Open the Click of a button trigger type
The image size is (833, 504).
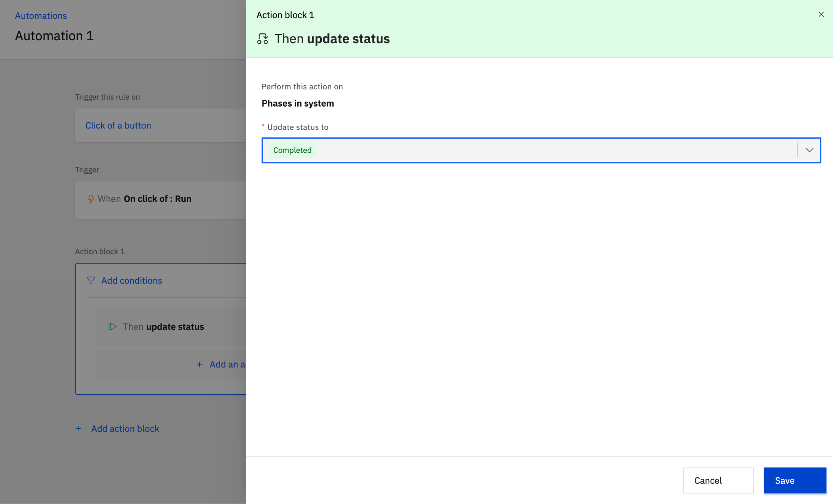click(x=118, y=125)
